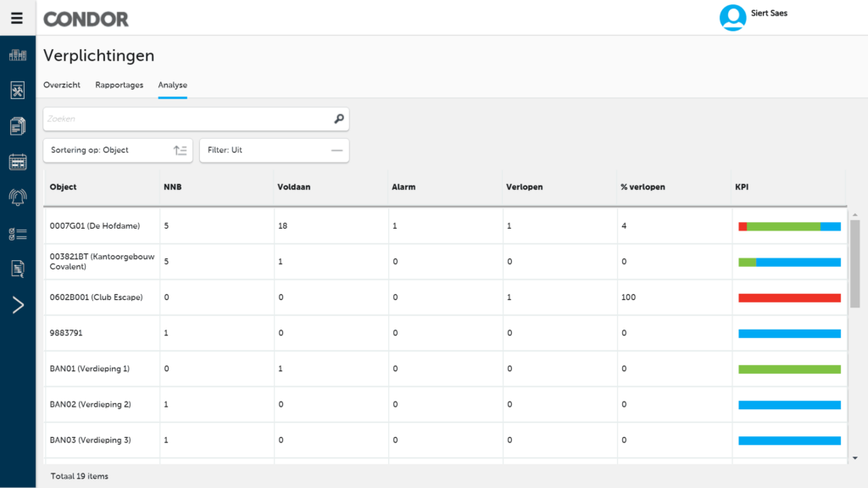This screenshot has width=868, height=488.
Task: Sort by the Verlopen column header
Action: 524,187
